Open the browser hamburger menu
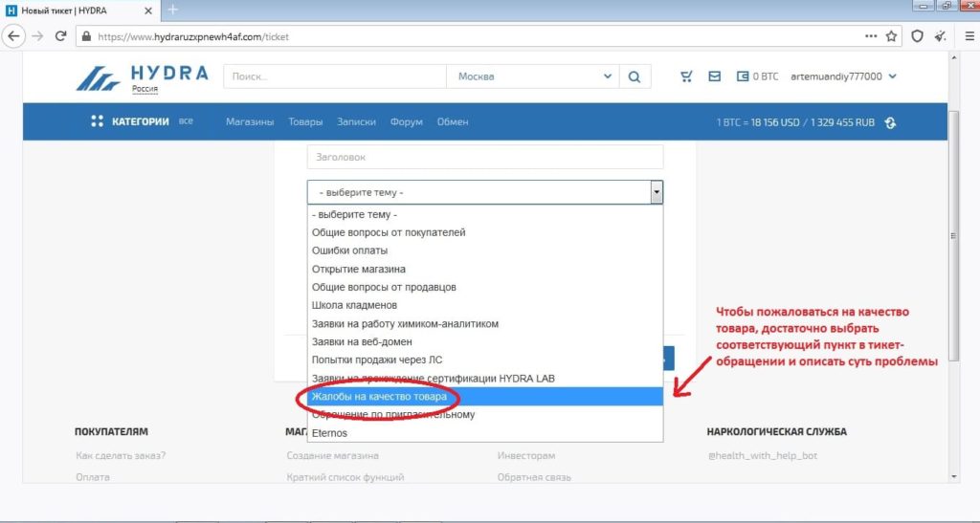 point(969,36)
